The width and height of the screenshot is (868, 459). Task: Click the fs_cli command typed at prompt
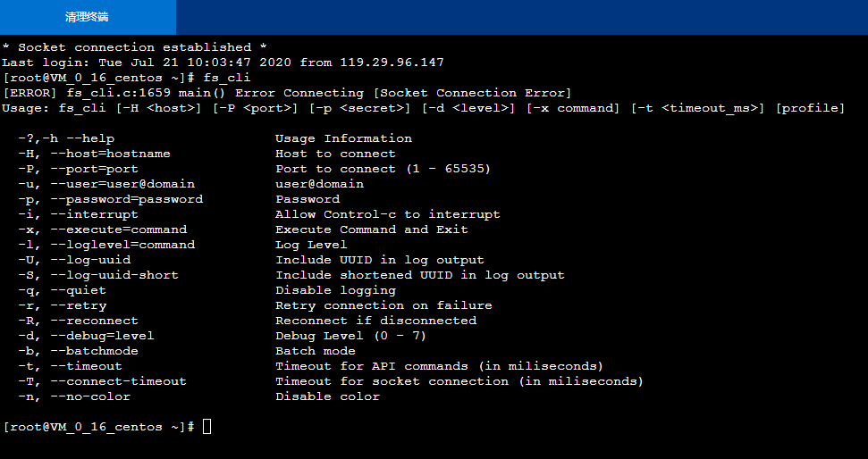226,78
